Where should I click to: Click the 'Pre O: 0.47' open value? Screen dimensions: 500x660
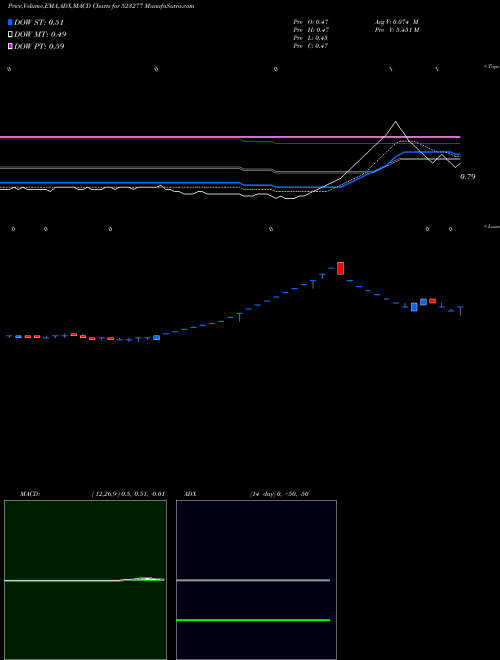tap(311, 22)
